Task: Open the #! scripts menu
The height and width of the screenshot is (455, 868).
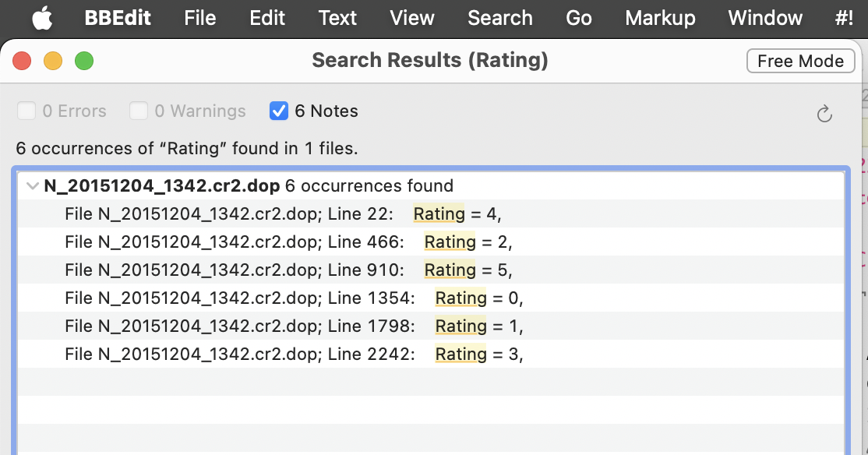Action: (844, 18)
